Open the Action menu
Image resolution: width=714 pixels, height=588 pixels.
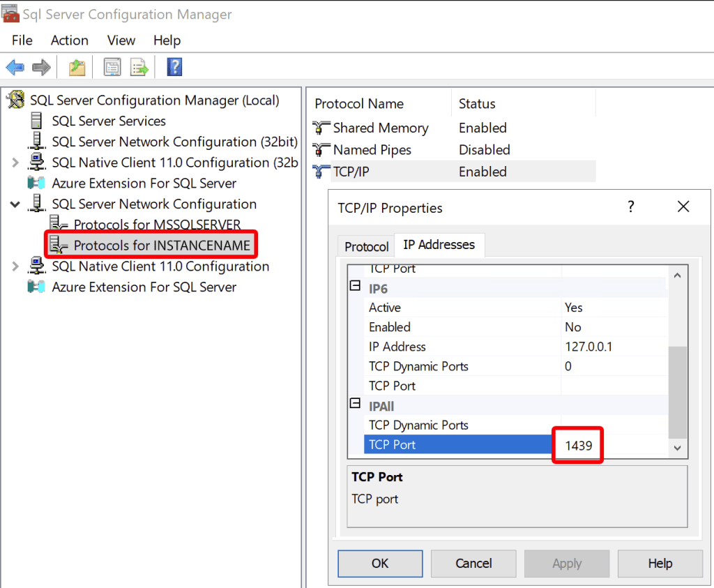[x=70, y=40]
